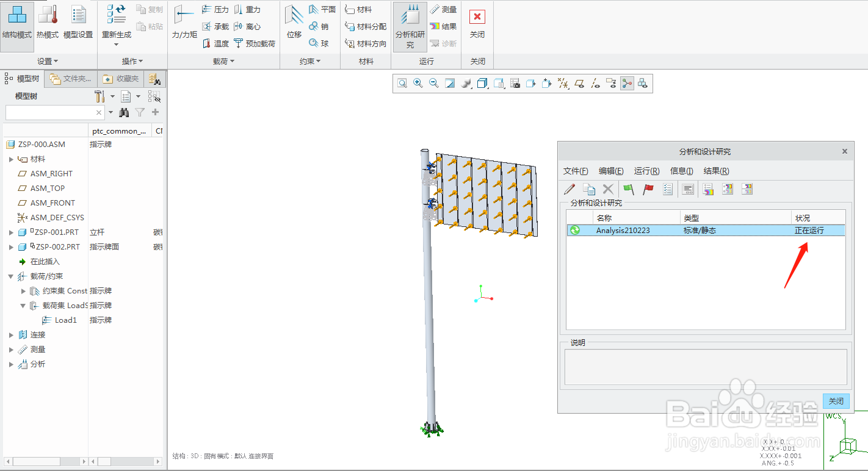Image resolution: width=868 pixels, height=471 pixels.
Task: Open 材料 materials in ribbon
Action: (x=359, y=10)
